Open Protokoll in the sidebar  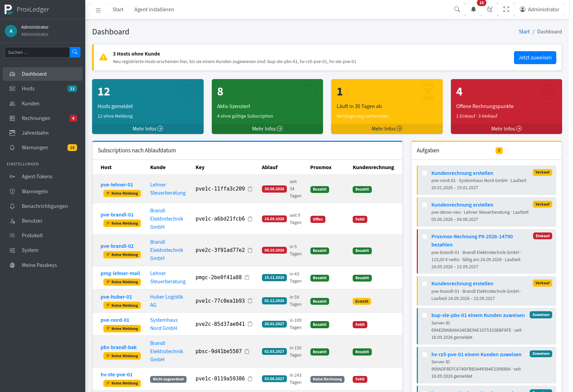click(x=43, y=236)
